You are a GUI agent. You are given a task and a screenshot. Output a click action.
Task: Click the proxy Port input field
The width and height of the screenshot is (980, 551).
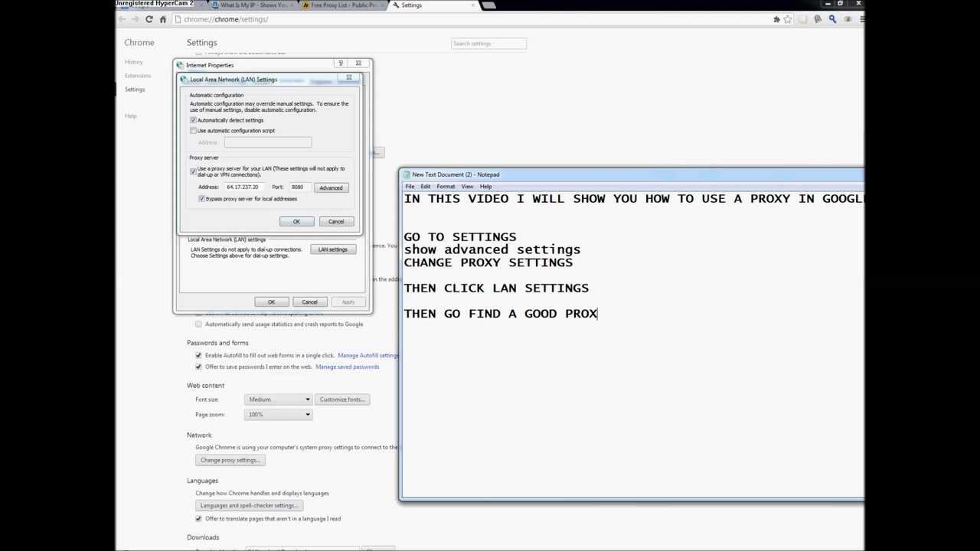point(299,187)
